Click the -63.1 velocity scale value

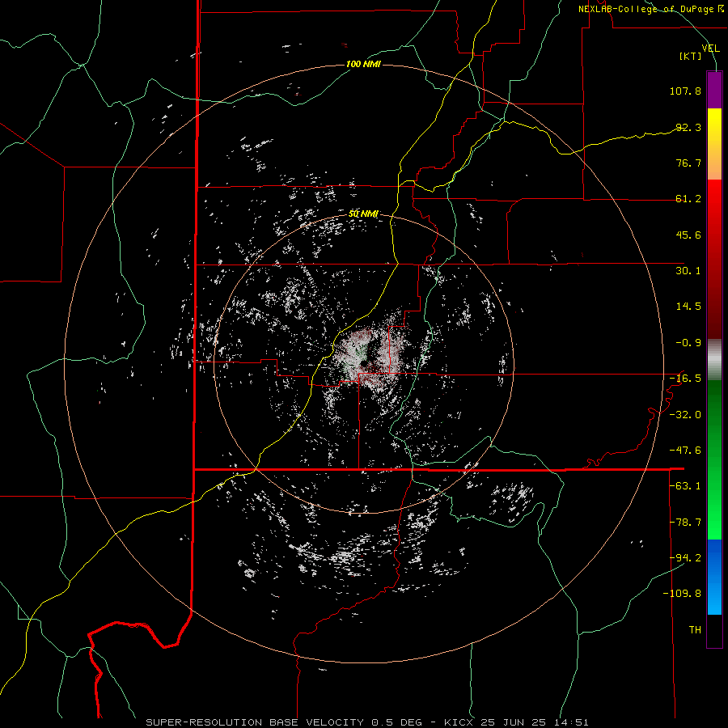[685, 486]
